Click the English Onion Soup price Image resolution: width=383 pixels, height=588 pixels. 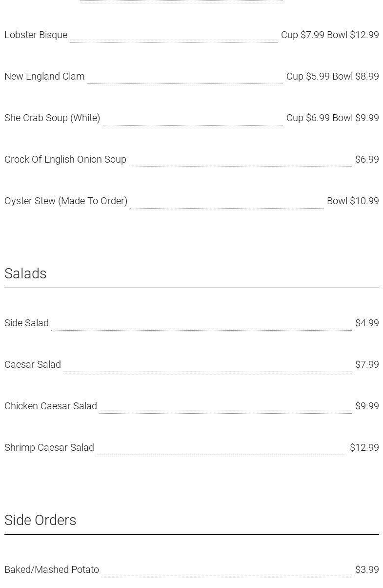click(367, 160)
